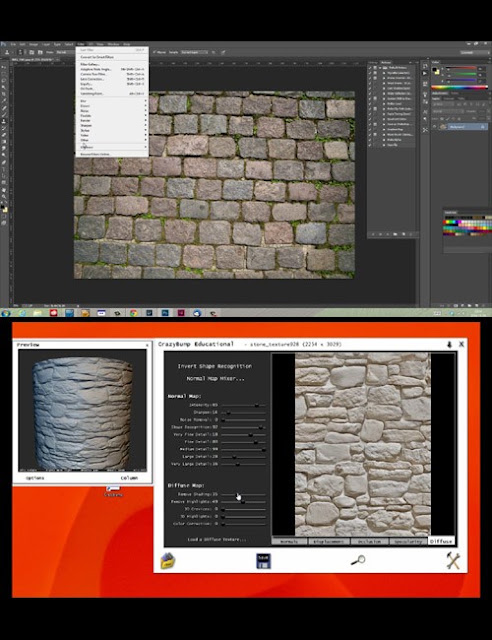
Task: Open the workspace switcher dropdown top right
Action: 475,52
